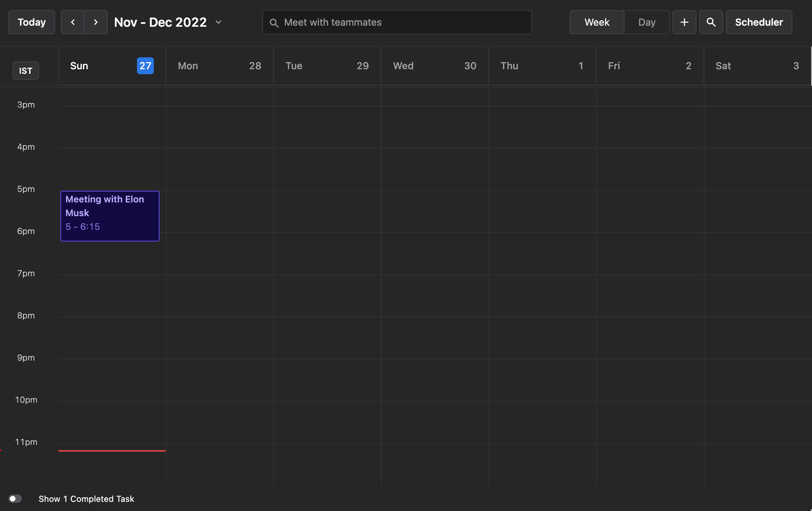Click the search icon inside the search field
This screenshot has width=812, height=511.
click(x=275, y=22)
